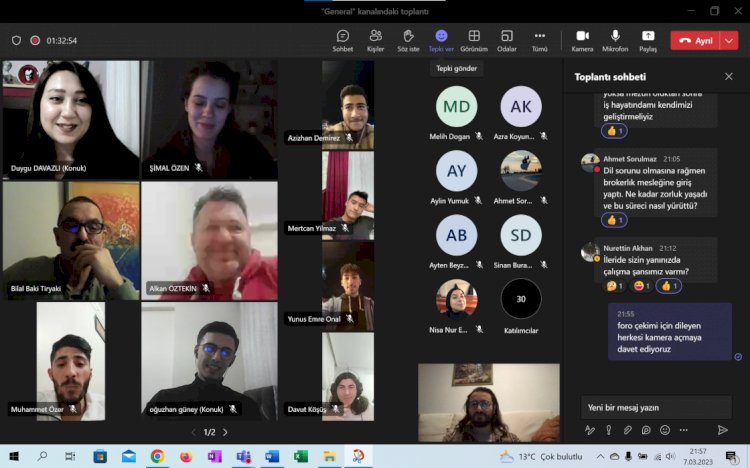Image resolution: width=750 pixels, height=468 pixels.
Task: Send the chat message with arrow icon
Action: click(x=723, y=430)
